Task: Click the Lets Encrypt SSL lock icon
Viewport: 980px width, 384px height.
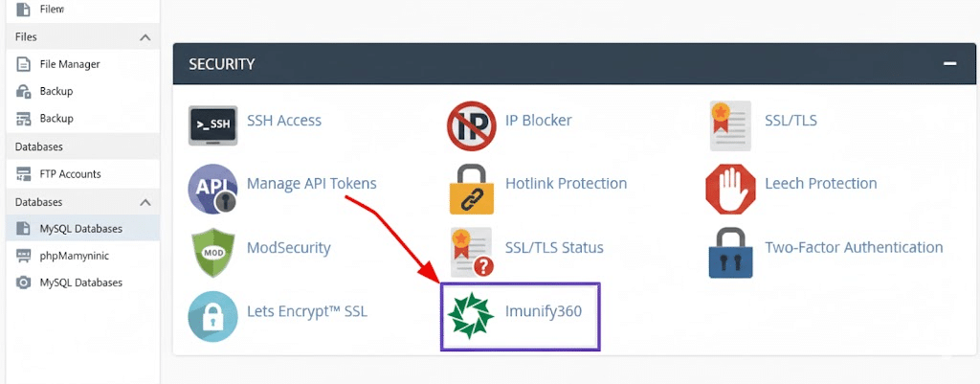Action: 212,316
